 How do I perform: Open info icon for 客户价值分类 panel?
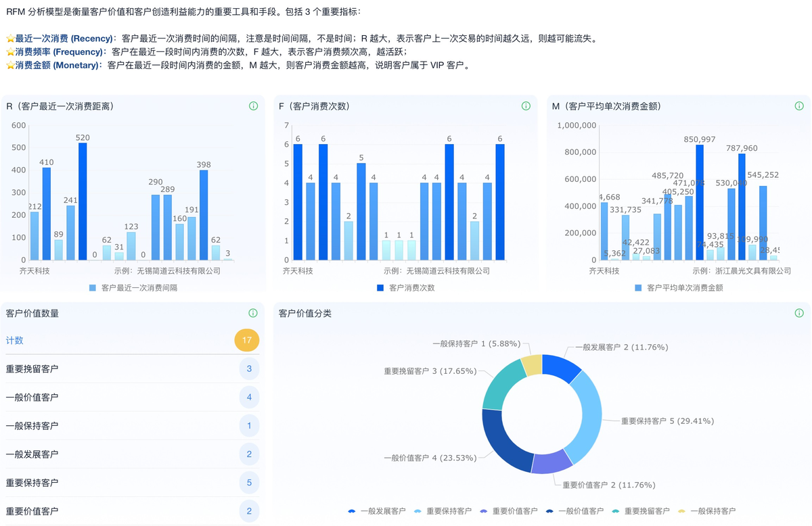pyautogui.click(x=799, y=313)
